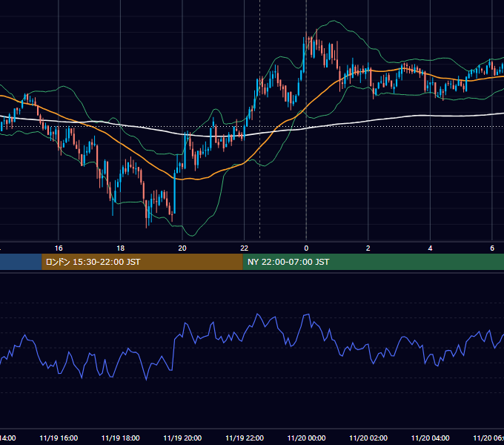Screen dimensions: 504x445
Task: Click the 11/20 00:00 date label
Action: tap(306, 438)
